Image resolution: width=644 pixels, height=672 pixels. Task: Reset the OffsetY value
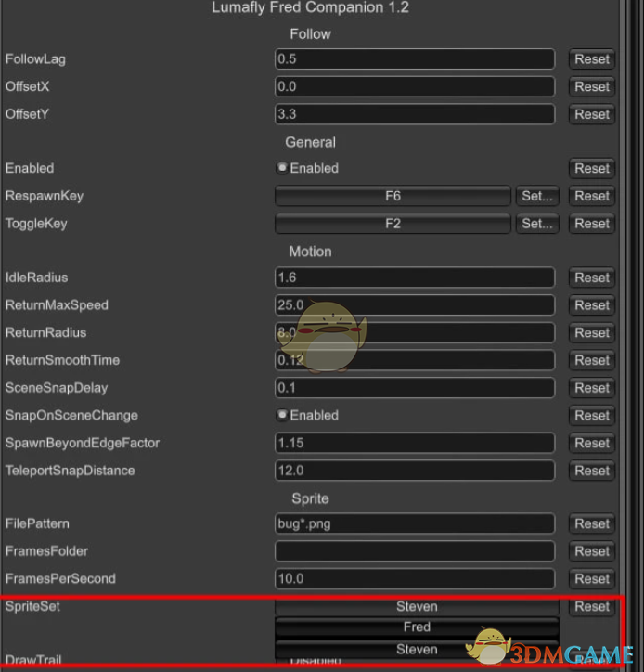[x=592, y=114]
